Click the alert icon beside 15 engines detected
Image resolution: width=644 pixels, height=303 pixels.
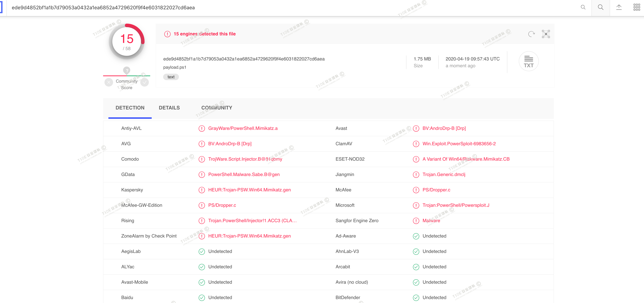pyautogui.click(x=167, y=34)
